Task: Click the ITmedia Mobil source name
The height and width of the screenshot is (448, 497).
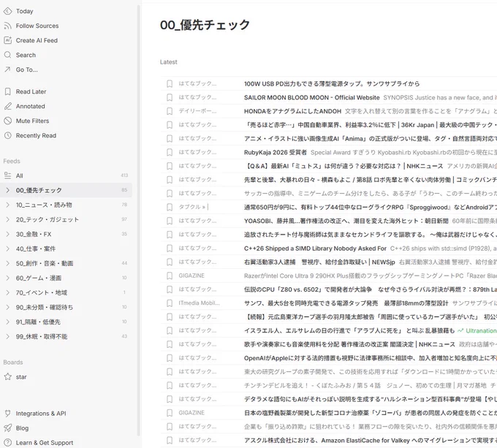Action: 199,303
